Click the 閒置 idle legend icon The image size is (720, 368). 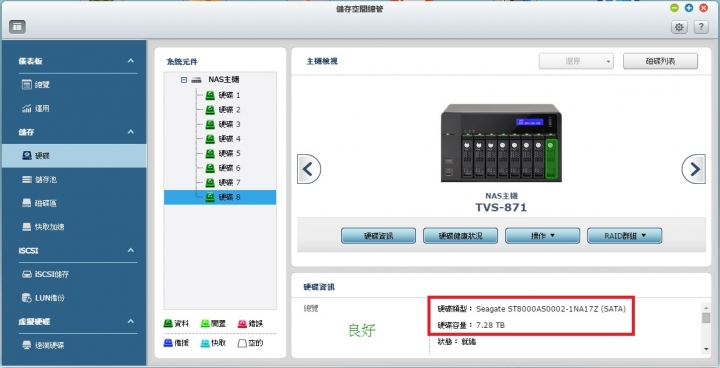point(205,323)
